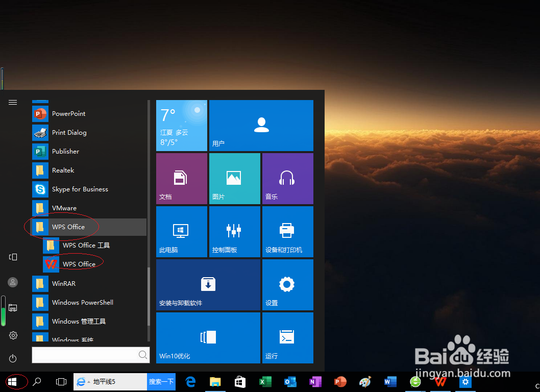Click the magnifier in the Start search box
The height and width of the screenshot is (392, 540).
pos(142,354)
